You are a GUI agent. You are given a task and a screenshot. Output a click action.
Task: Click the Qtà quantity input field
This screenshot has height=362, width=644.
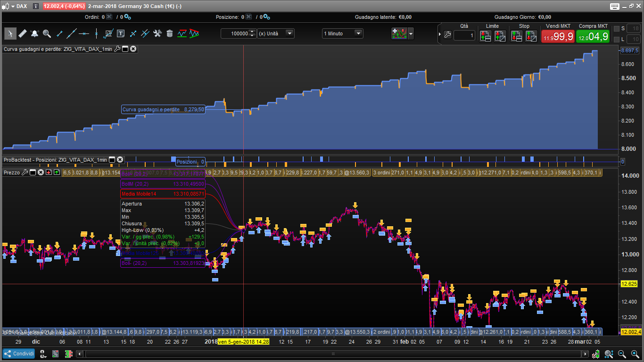(464, 36)
